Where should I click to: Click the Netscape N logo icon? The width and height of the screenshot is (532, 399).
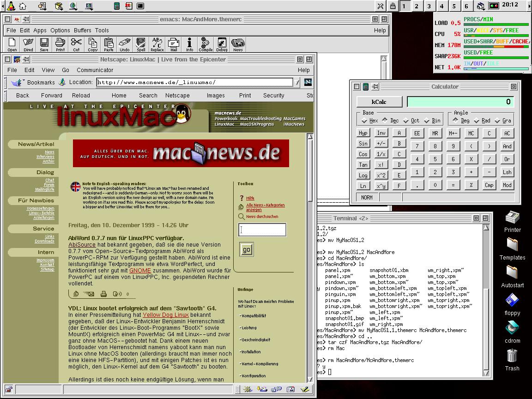(x=308, y=82)
